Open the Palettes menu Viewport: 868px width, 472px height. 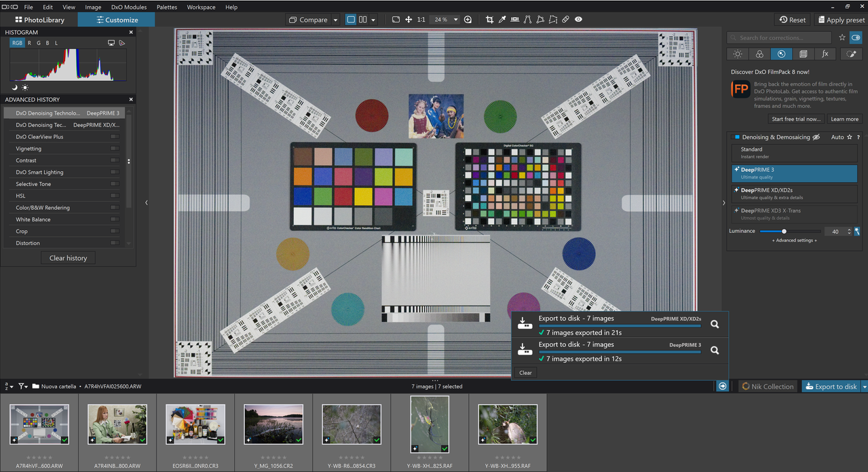point(167,7)
